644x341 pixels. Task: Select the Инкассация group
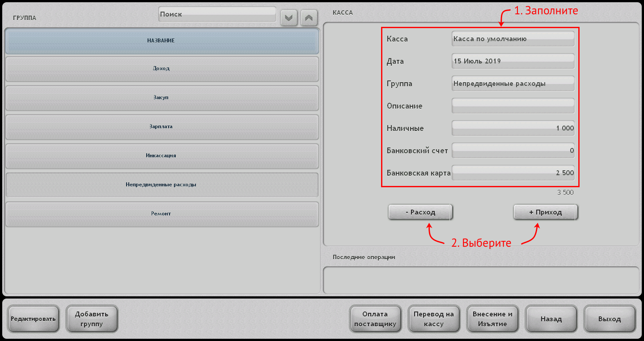point(162,156)
